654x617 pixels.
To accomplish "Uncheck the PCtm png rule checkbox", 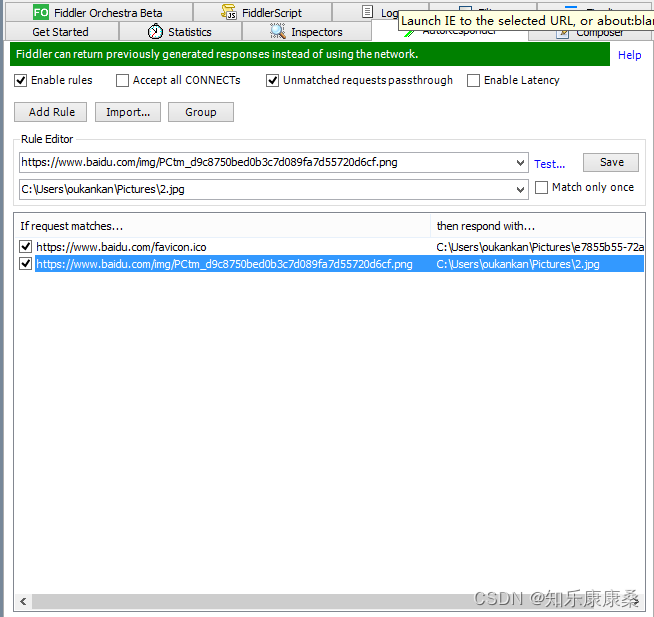I will point(25,264).
